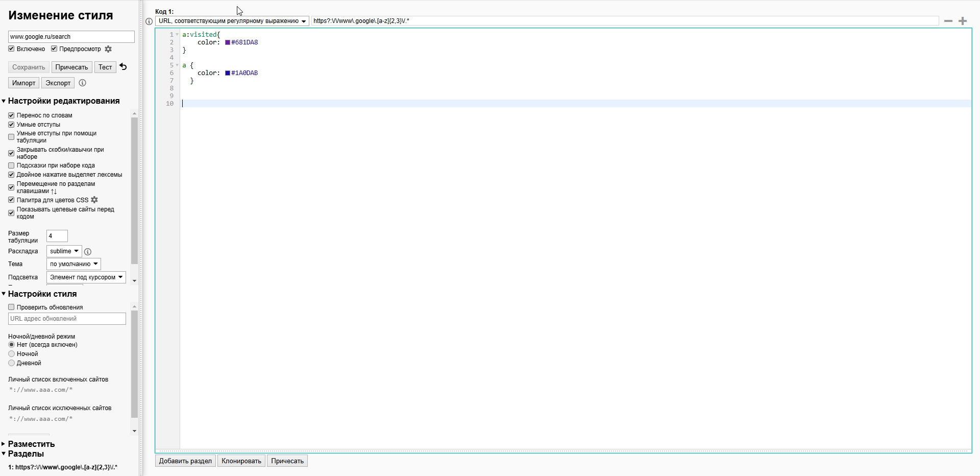Open preview settings gear icon
Viewport: 980px width, 476px height.
[x=108, y=49]
